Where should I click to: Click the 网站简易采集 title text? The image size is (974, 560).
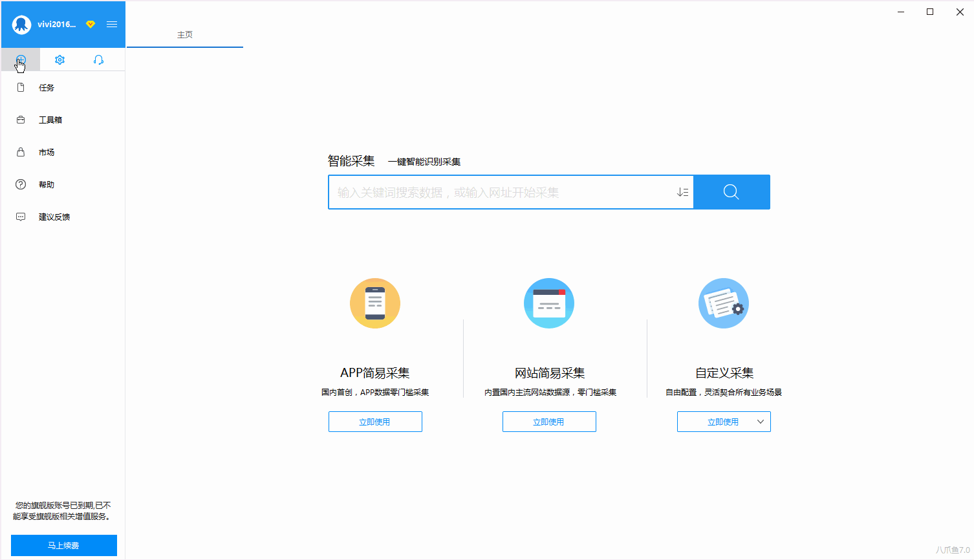click(x=550, y=373)
